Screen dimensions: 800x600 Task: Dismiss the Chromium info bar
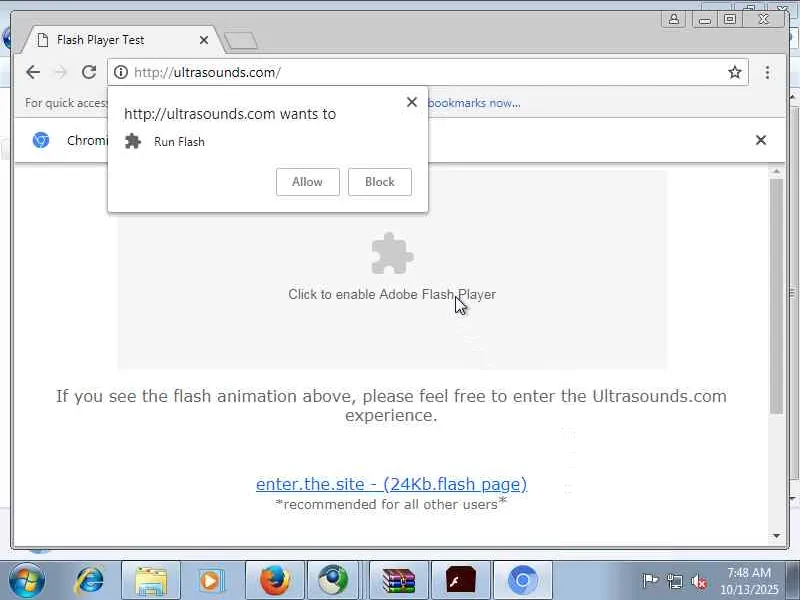pyautogui.click(x=760, y=140)
